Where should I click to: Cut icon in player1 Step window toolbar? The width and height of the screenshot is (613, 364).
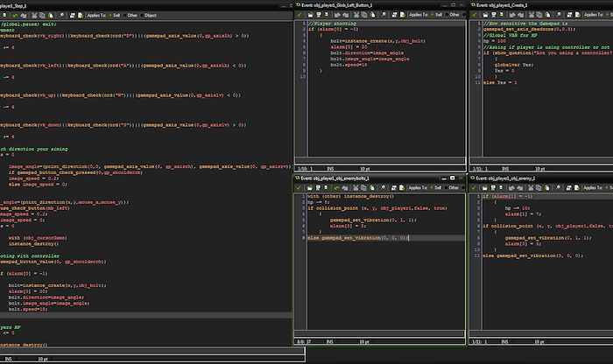34,15
